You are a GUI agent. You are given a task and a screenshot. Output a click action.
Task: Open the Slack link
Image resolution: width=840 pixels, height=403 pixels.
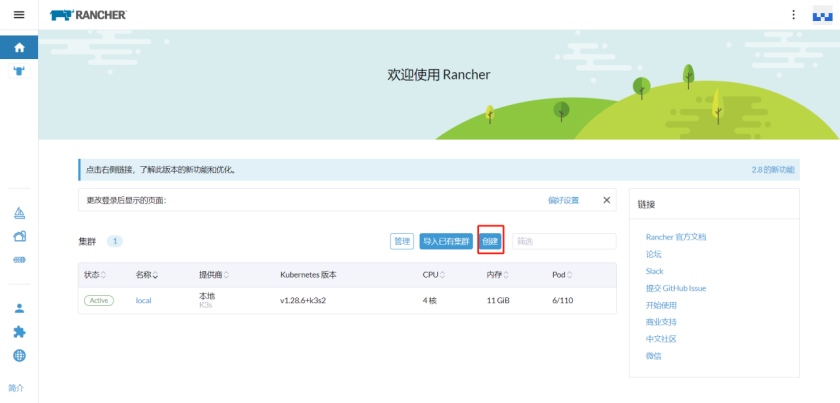655,271
